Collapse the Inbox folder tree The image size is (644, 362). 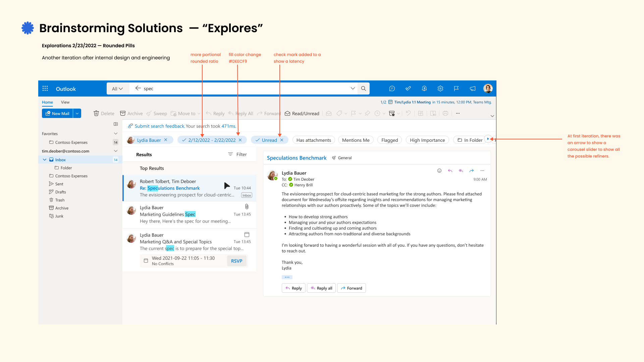[45, 160]
